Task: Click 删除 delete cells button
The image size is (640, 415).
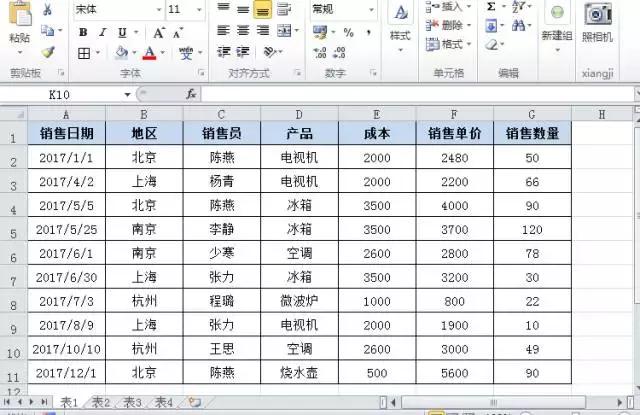Action: [448, 25]
